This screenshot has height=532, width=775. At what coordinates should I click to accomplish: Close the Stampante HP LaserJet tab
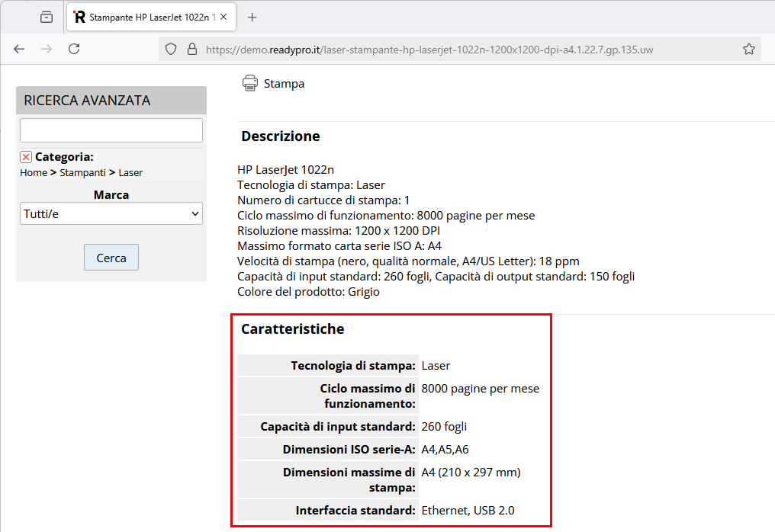pyautogui.click(x=223, y=17)
